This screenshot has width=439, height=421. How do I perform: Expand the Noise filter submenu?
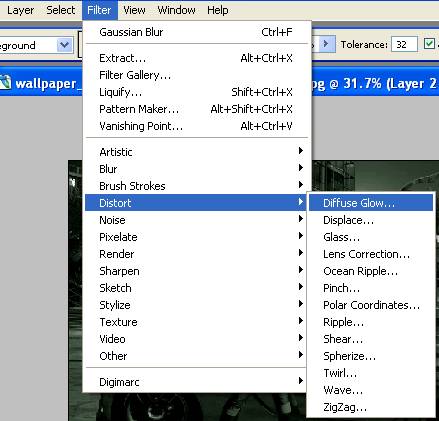[x=196, y=220]
